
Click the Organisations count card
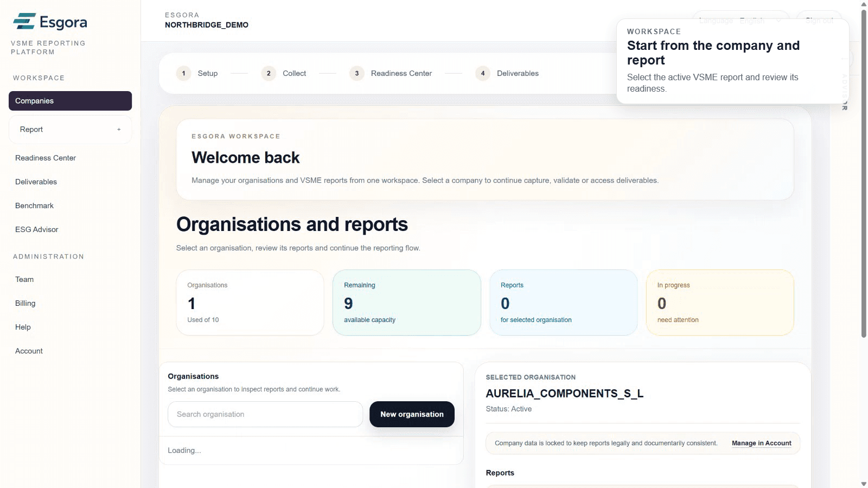click(x=250, y=303)
